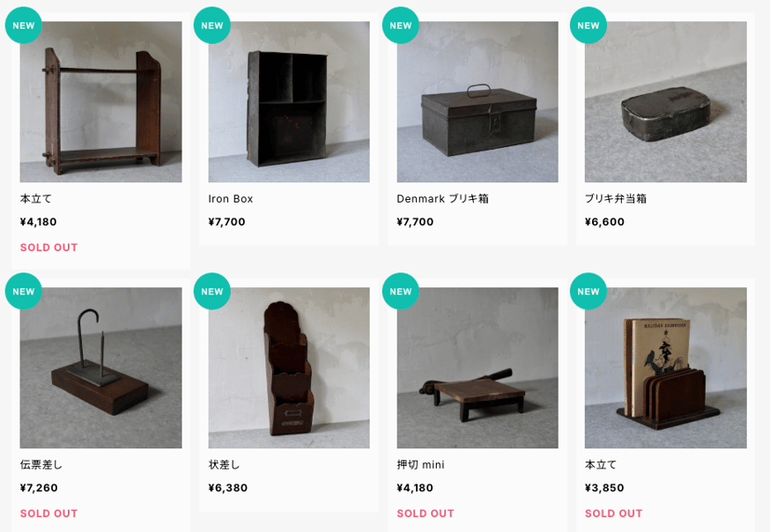Click the NEW badge on 状差し item

pyautogui.click(x=212, y=292)
